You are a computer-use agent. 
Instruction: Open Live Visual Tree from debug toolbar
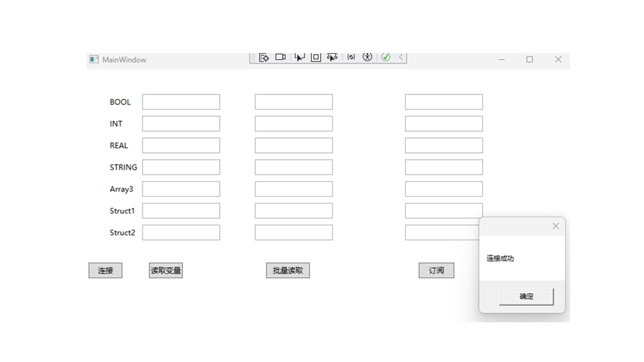(x=264, y=57)
